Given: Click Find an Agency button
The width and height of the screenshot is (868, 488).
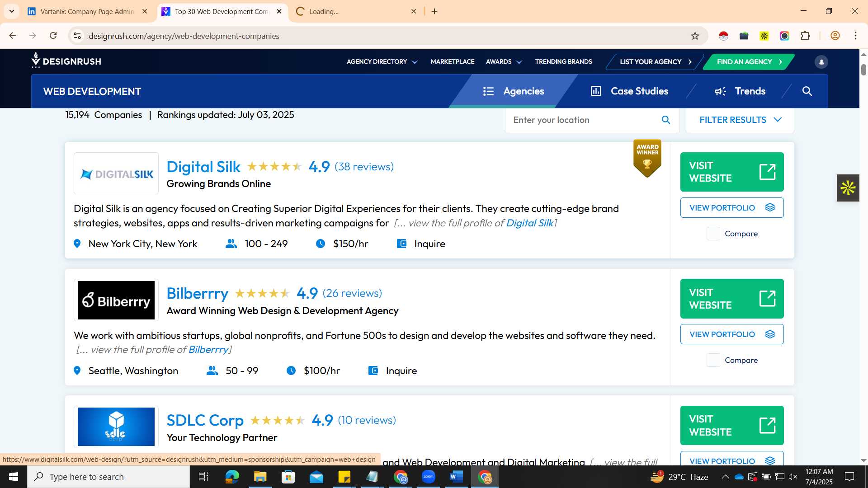Looking at the screenshot, I should tap(749, 62).
